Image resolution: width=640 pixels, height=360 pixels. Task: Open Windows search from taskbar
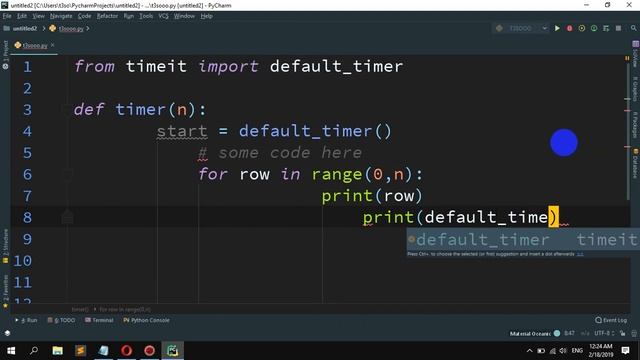pos(34,351)
